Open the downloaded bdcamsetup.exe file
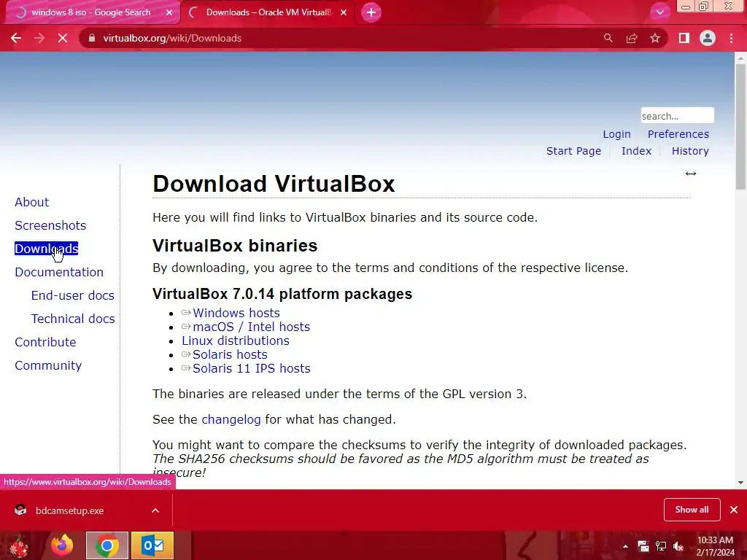Viewport: 747px width, 560px height. (x=69, y=510)
